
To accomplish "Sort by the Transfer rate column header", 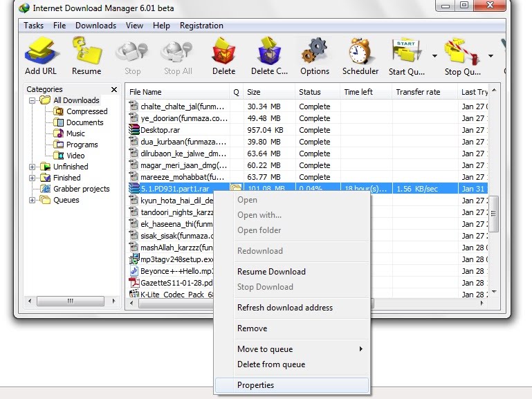I will [x=425, y=92].
